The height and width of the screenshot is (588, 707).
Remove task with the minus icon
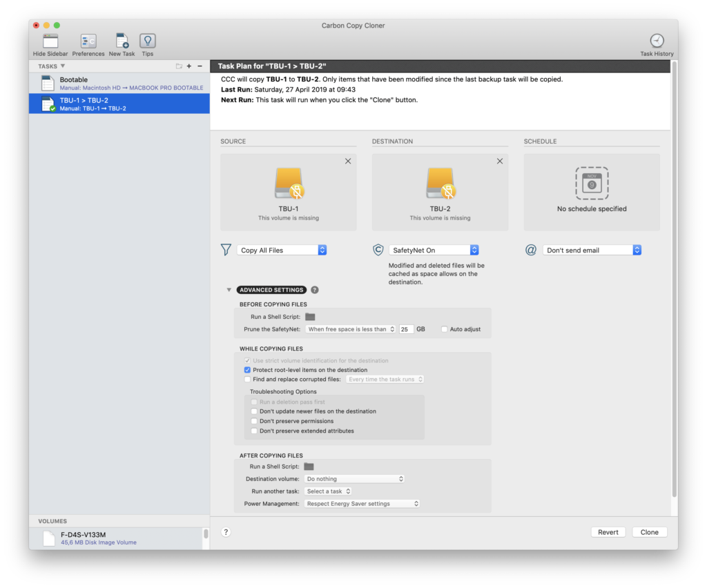click(x=200, y=66)
